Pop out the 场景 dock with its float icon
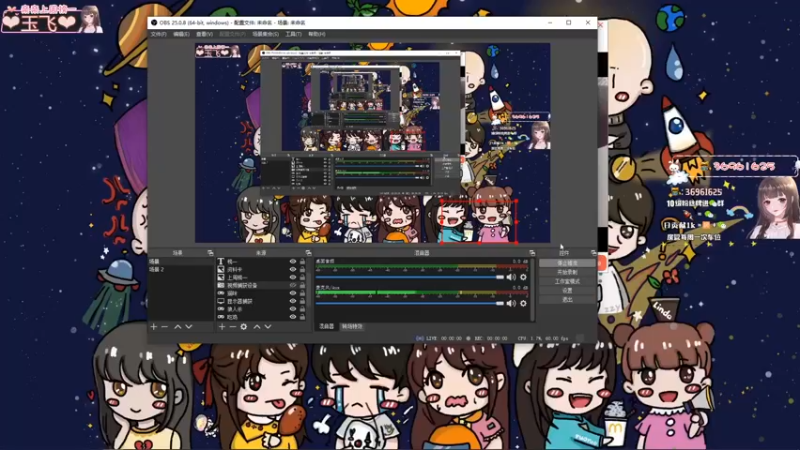 210,253
